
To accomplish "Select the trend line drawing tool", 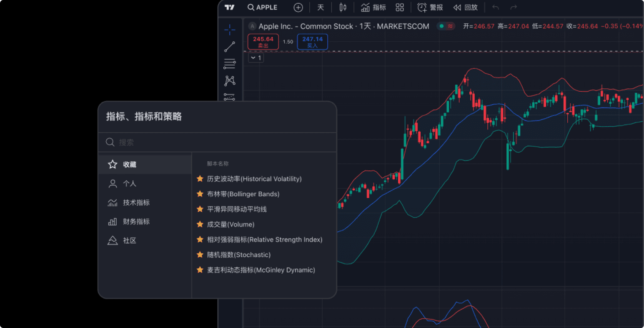I will point(230,46).
